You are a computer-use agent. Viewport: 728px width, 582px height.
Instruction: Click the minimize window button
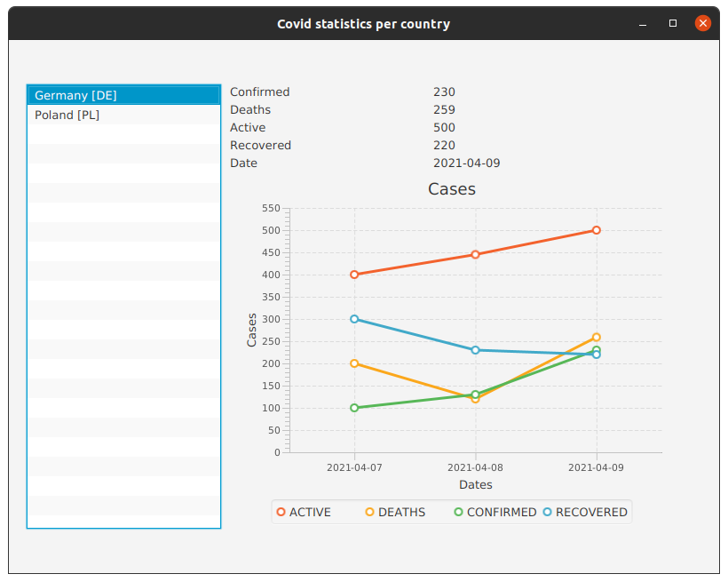642,23
